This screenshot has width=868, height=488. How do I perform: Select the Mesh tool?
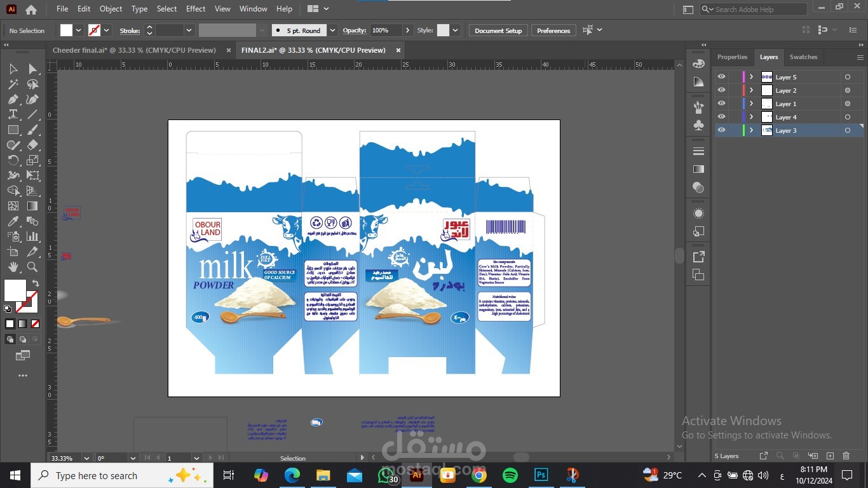(13, 206)
